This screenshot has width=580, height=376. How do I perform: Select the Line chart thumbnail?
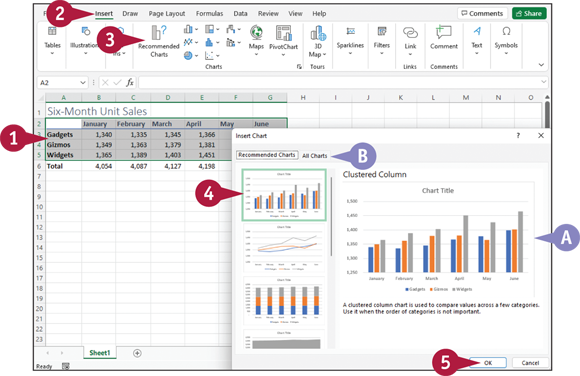click(x=284, y=248)
